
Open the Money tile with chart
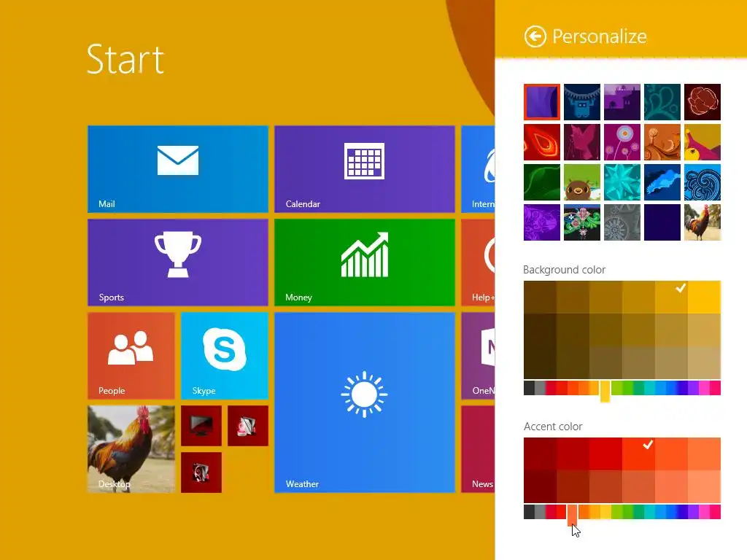point(365,262)
